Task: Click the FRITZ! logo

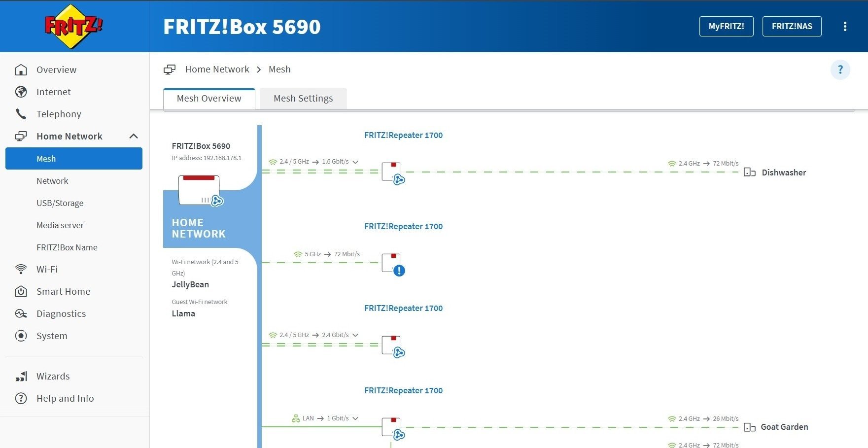Action: [74, 26]
